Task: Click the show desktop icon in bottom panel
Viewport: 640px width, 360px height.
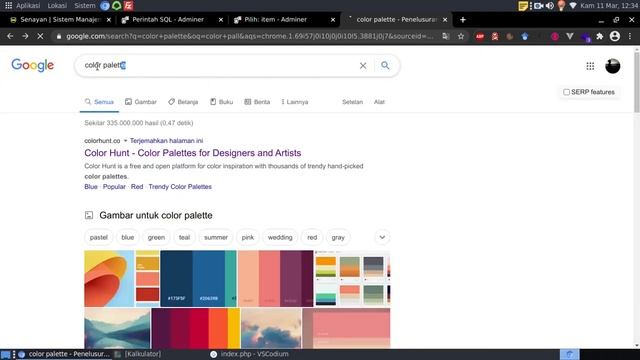Action: pos(5,354)
